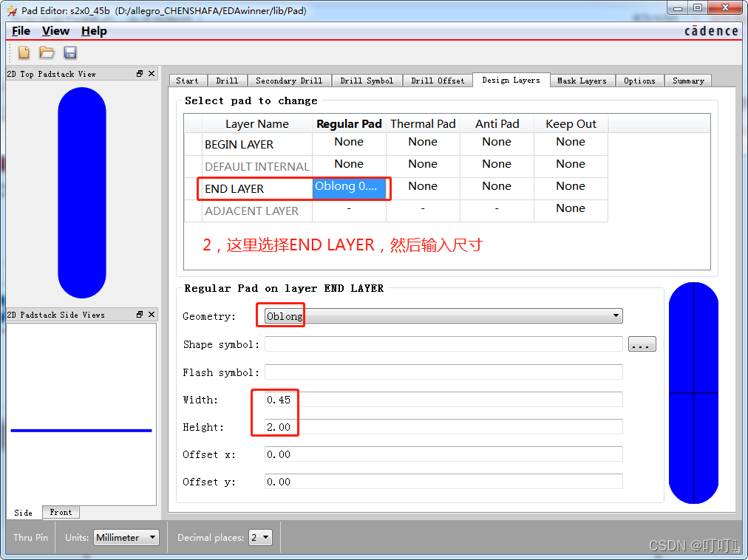Select ADJACENT LAYER row name
The height and width of the screenshot is (560, 748).
(257, 211)
